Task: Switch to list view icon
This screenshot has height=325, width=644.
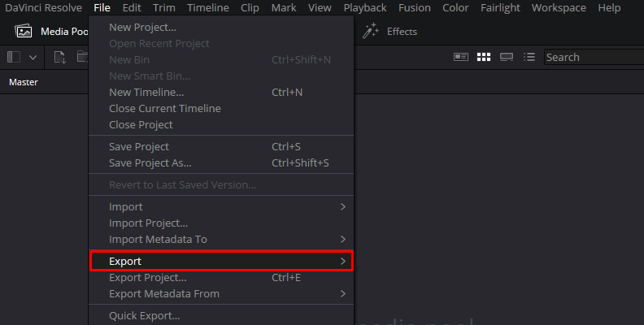Action: (x=529, y=57)
